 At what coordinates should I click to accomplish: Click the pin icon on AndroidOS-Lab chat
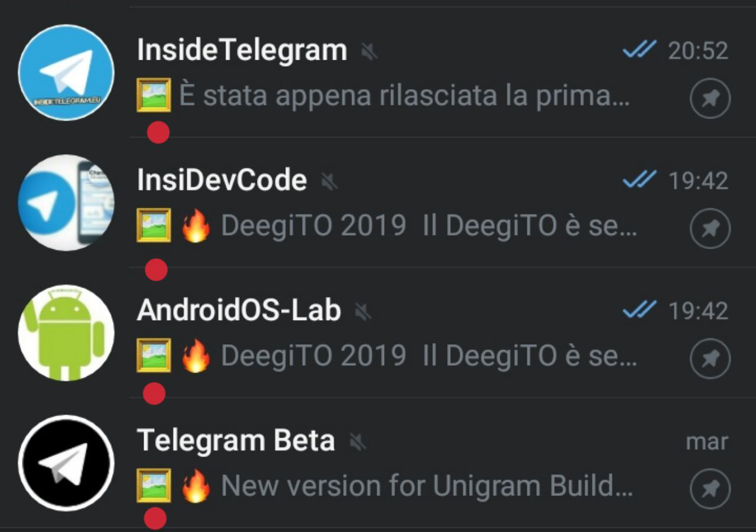(710, 358)
